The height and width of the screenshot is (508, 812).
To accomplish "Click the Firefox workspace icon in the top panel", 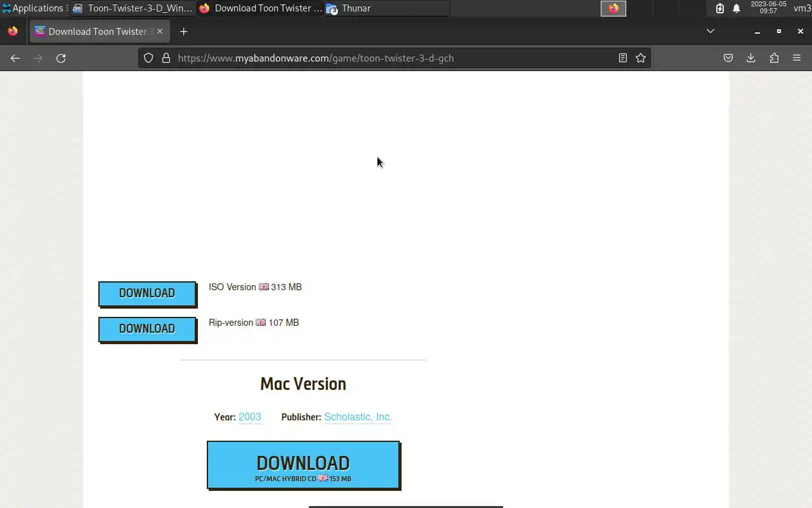I will [x=613, y=8].
